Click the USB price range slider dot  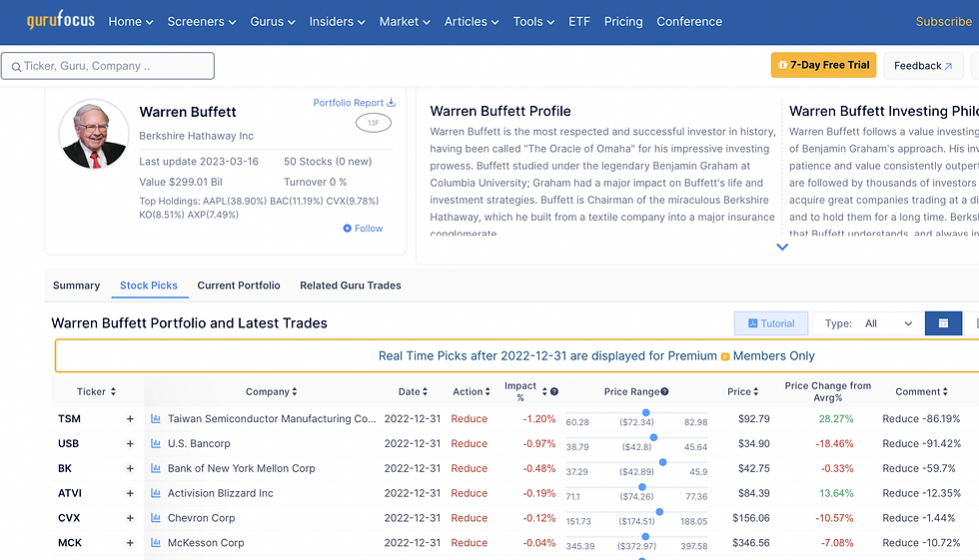tap(653, 438)
